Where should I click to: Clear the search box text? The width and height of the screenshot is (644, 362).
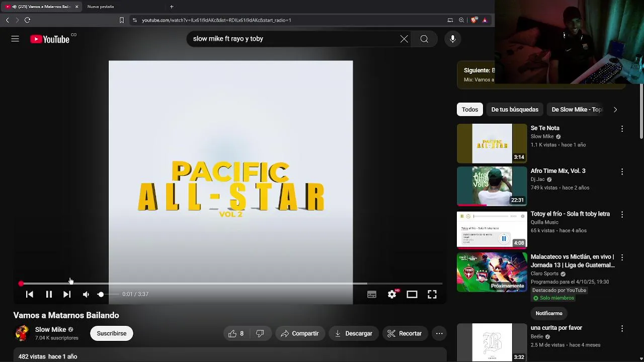(x=404, y=39)
